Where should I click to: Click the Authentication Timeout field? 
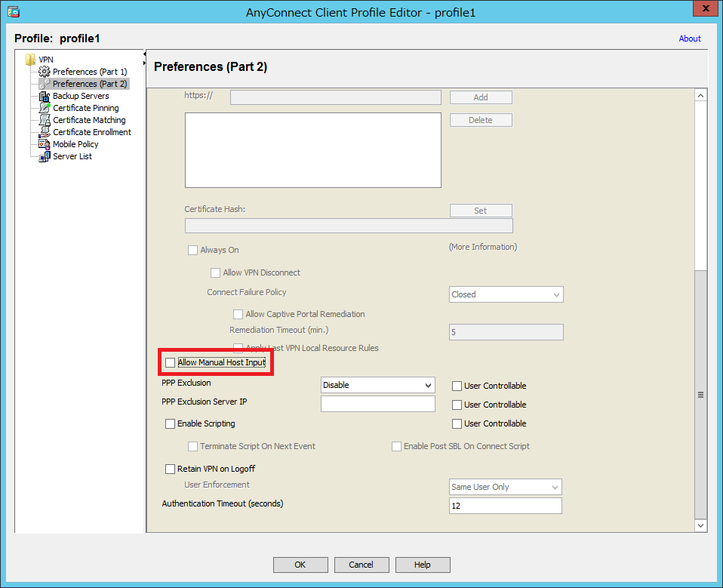click(506, 506)
